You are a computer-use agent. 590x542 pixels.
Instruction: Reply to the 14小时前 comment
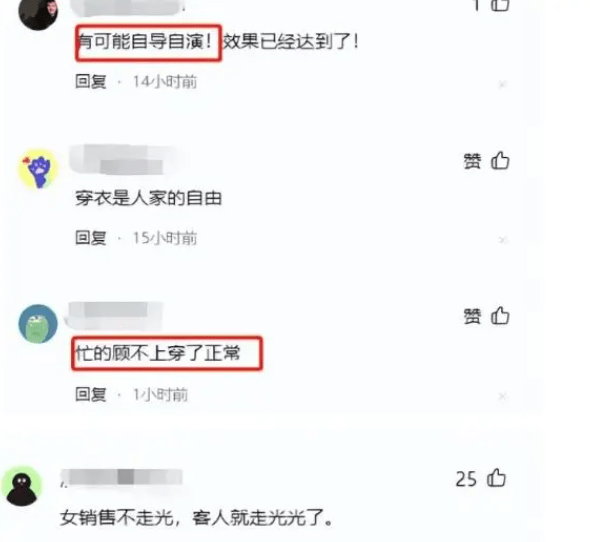coord(91,82)
